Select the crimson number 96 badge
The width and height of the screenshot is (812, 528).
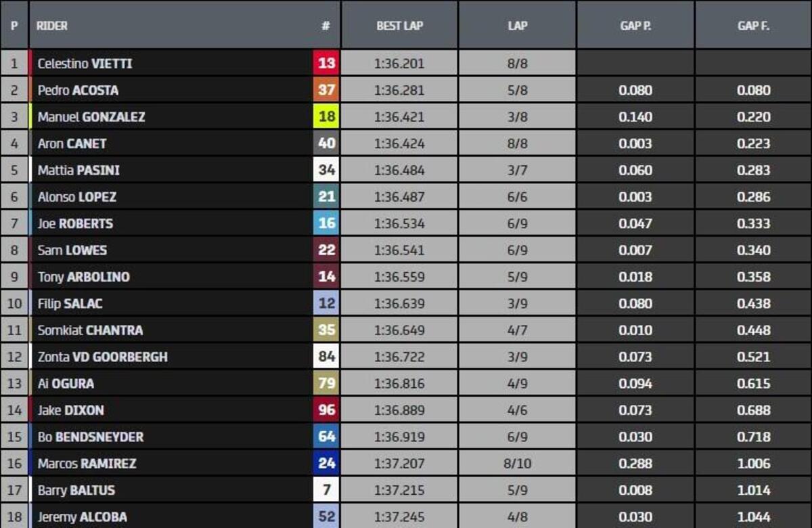326,410
